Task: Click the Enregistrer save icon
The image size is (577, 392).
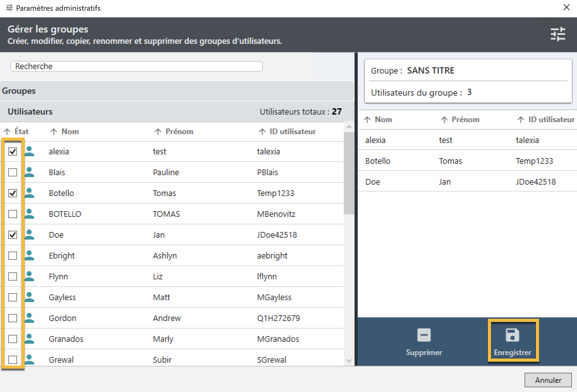Action: [512, 335]
